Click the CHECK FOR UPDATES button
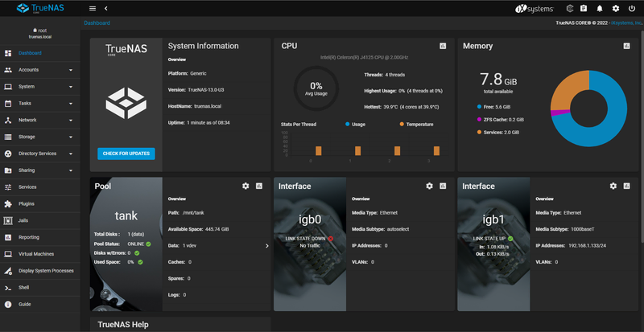The height and width of the screenshot is (332, 644). [x=126, y=154]
